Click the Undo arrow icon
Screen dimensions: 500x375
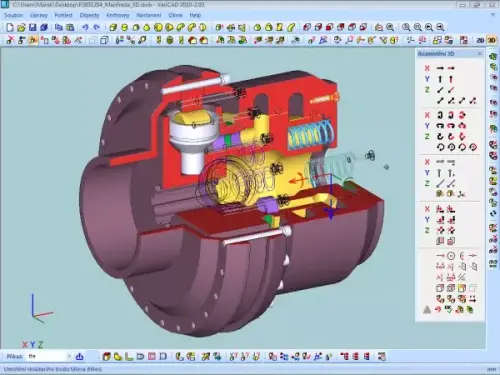click(x=85, y=28)
